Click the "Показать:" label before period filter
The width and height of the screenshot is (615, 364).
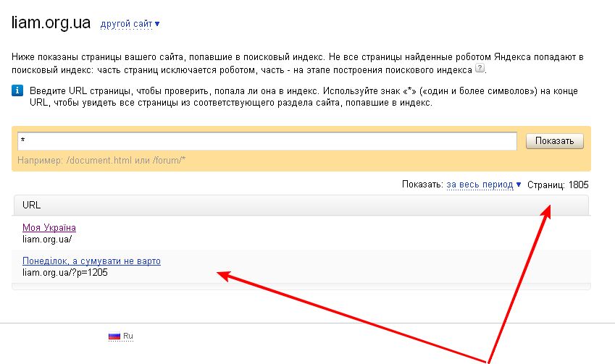(x=422, y=185)
